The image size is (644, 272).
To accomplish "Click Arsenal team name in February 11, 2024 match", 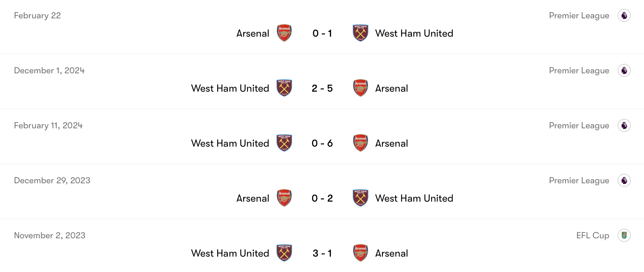I will click(391, 143).
